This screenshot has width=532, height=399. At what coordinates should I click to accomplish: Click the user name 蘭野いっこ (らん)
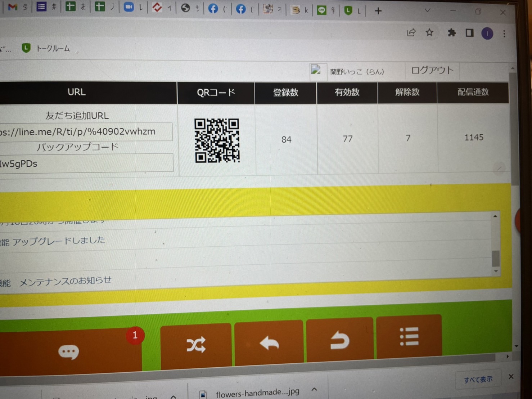pos(357,72)
